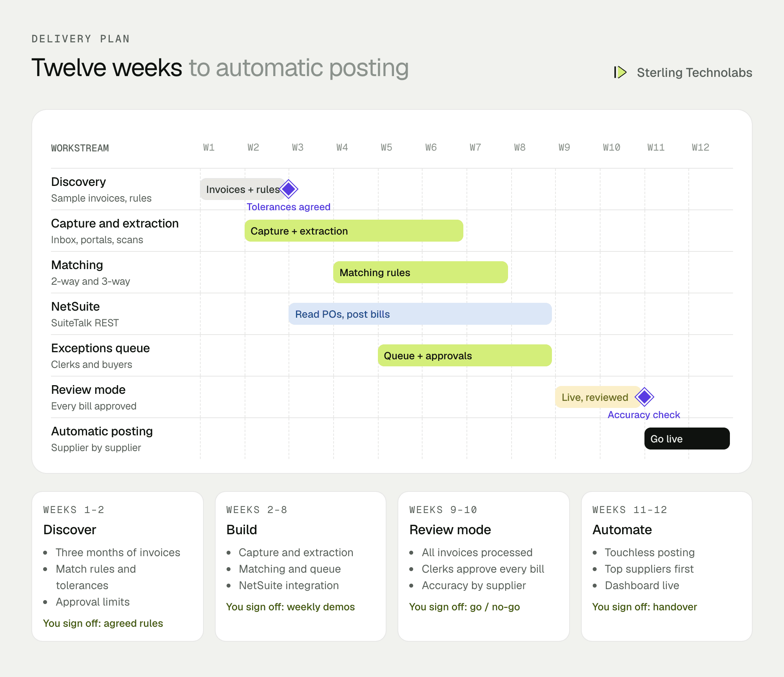The image size is (784, 677).
Task: Select the Queue + approvals bar
Action: tap(465, 355)
